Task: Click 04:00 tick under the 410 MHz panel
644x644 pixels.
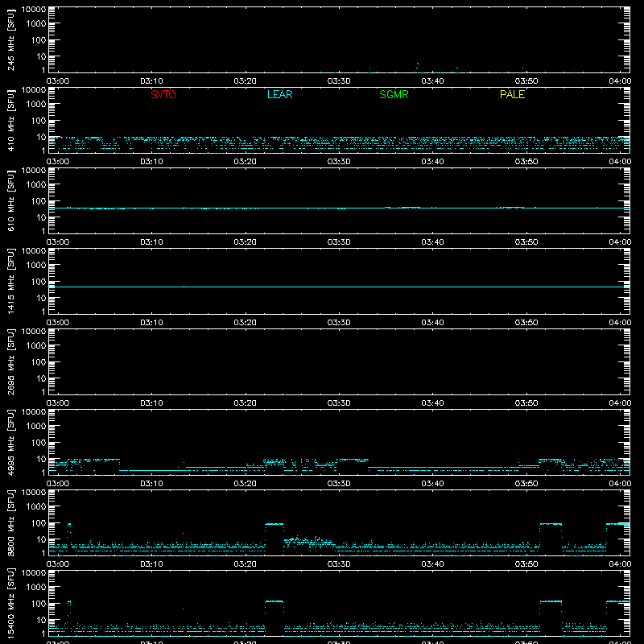Action: [x=620, y=162]
